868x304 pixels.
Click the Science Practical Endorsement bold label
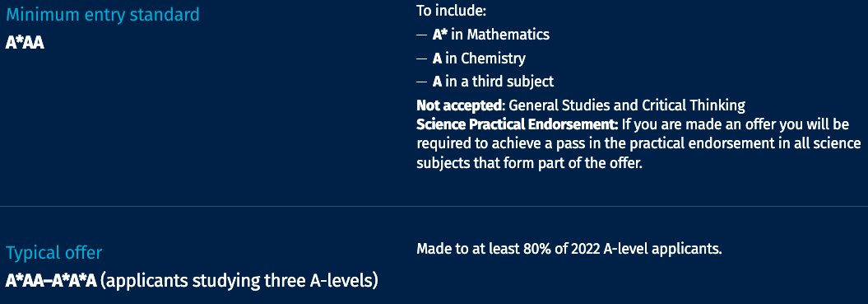pyautogui.click(x=517, y=124)
